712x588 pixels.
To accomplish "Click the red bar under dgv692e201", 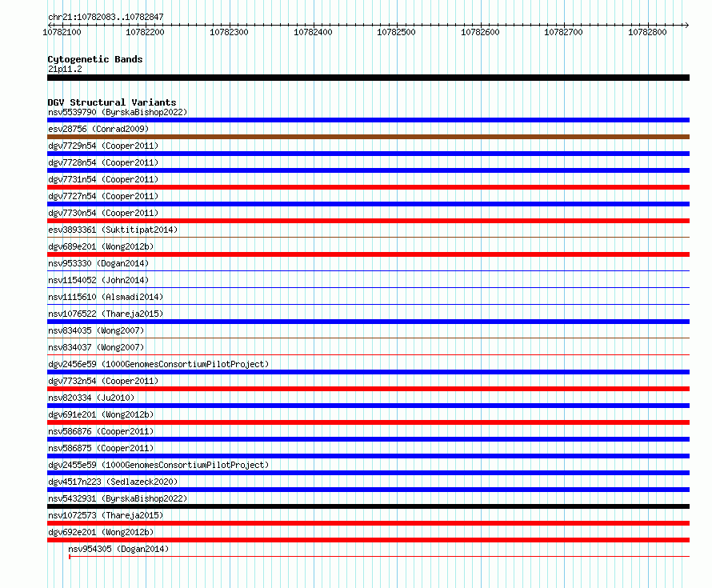I will tap(368, 540).
